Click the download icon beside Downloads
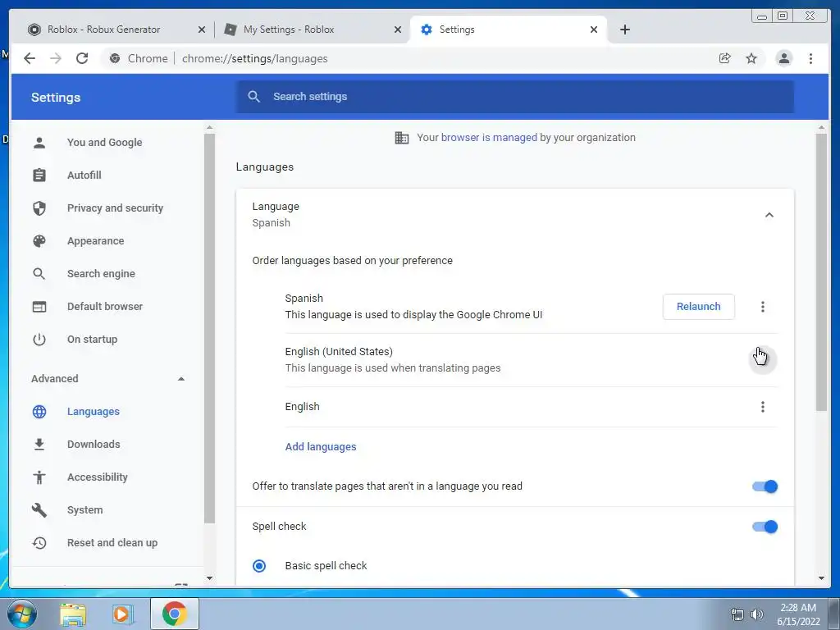 click(39, 444)
